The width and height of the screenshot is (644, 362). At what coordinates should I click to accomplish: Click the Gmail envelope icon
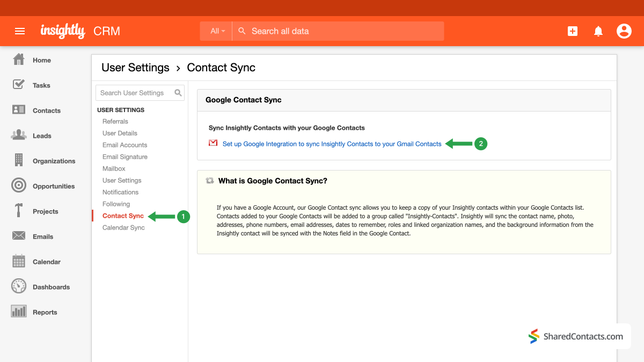point(213,143)
